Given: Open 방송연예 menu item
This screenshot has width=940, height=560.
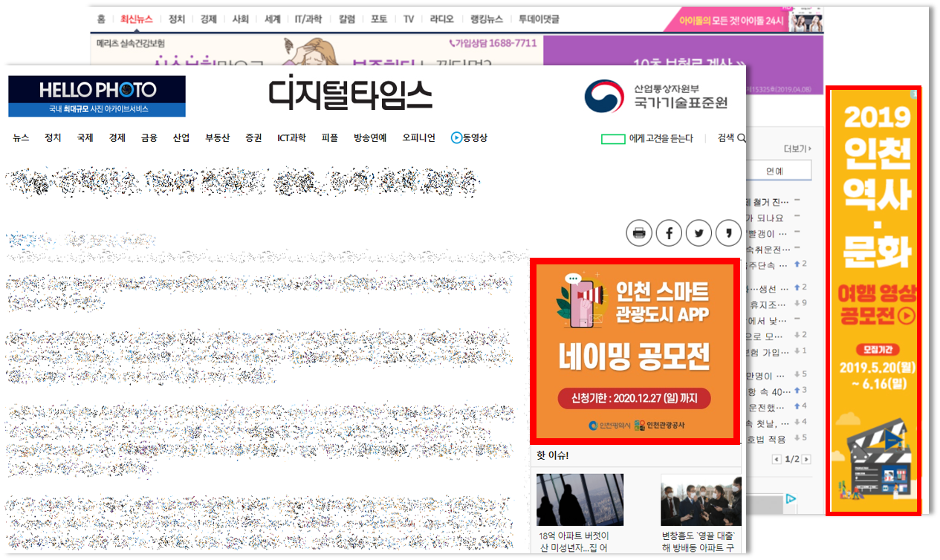Looking at the screenshot, I should [370, 138].
